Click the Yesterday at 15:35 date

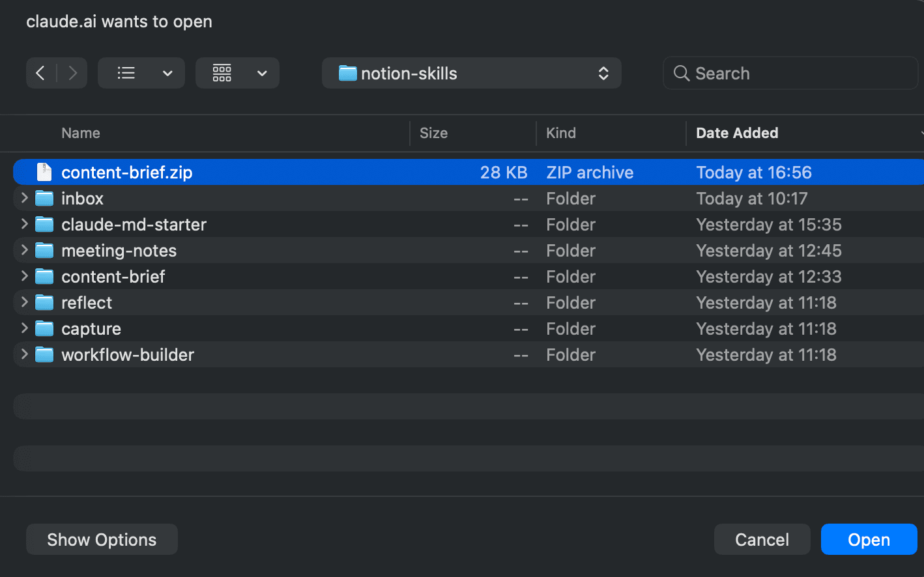click(x=769, y=224)
